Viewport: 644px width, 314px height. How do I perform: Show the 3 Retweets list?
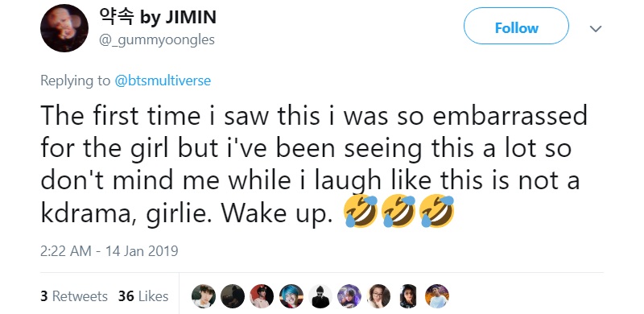(74, 296)
